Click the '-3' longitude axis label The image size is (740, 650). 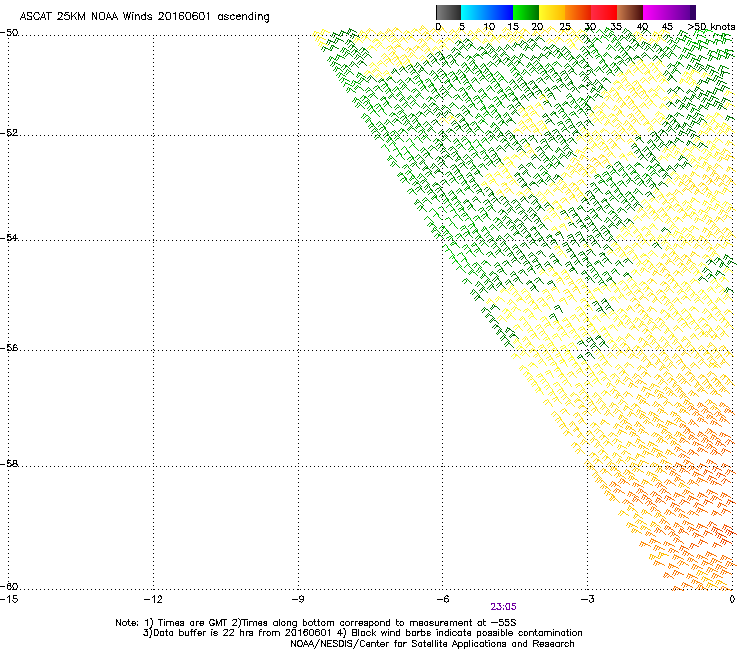coord(587,599)
